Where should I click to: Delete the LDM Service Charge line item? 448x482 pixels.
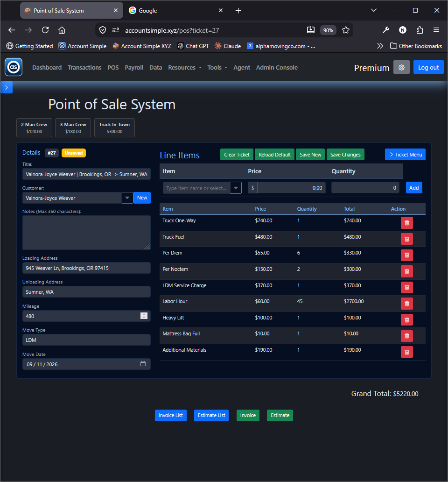click(x=406, y=287)
